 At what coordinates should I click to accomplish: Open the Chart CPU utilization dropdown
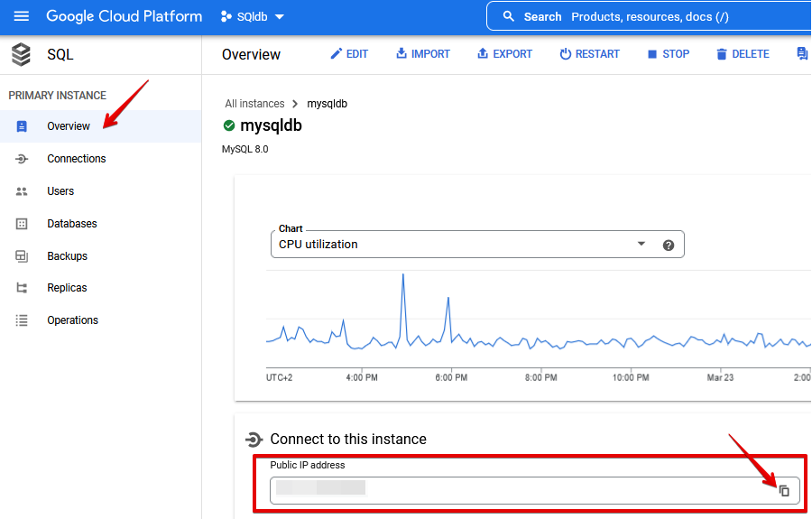477,245
